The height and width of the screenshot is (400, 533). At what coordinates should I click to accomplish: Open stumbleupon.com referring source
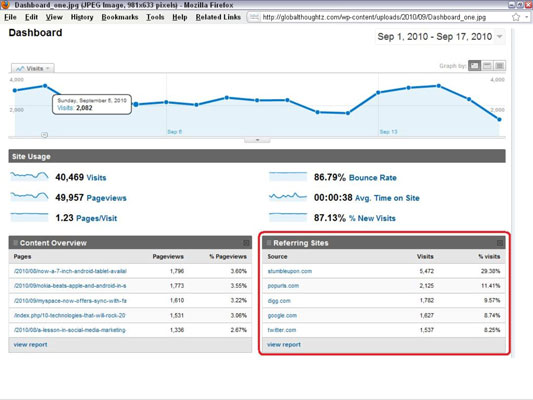click(290, 271)
